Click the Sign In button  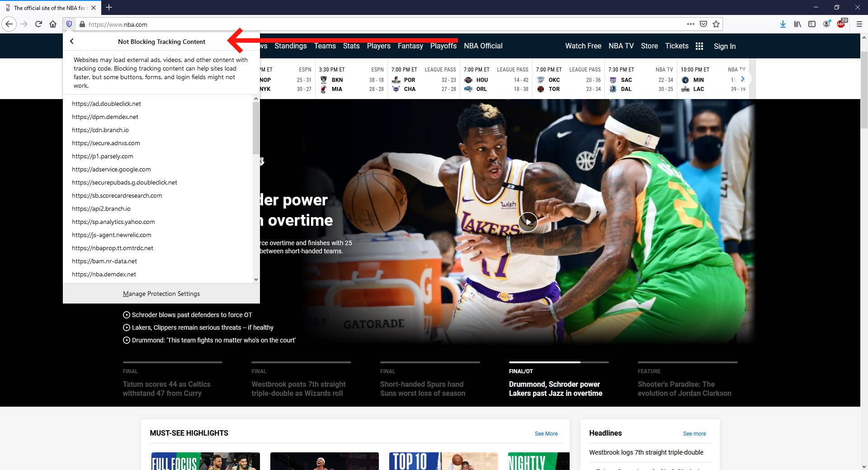pos(724,46)
